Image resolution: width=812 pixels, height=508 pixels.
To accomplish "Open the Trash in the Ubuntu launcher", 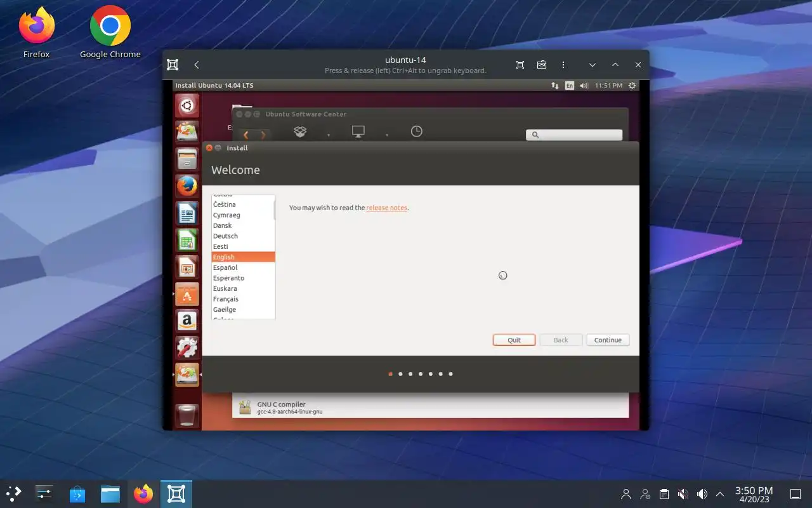I will (187, 415).
